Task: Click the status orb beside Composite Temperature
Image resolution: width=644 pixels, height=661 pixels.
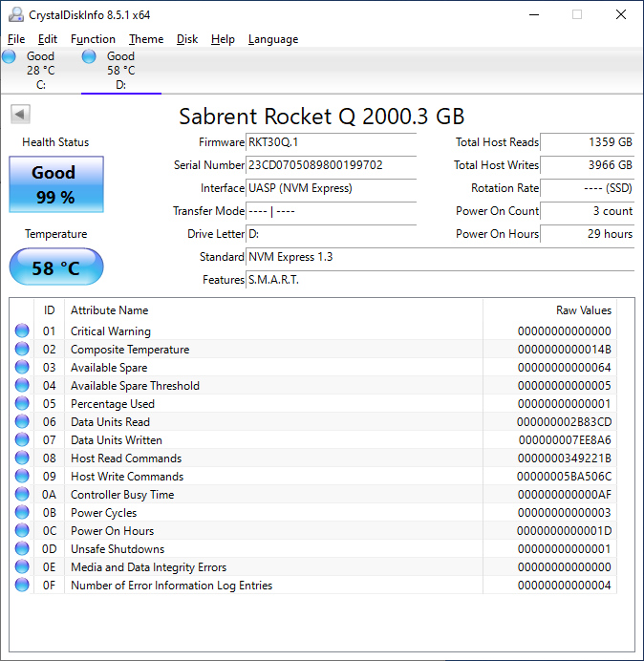Action: [x=22, y=350]
